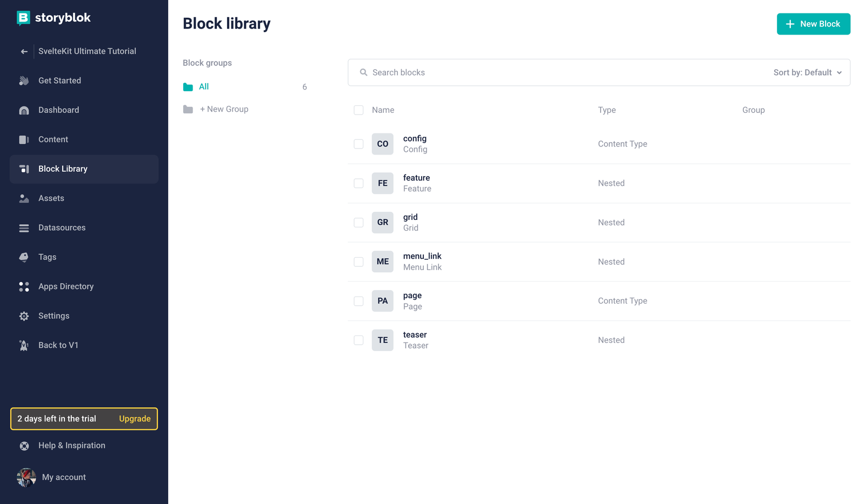865x504 pixels.
Task: Click SvelteKit Ultimate Tutorial space name
Action: [87, 51]
